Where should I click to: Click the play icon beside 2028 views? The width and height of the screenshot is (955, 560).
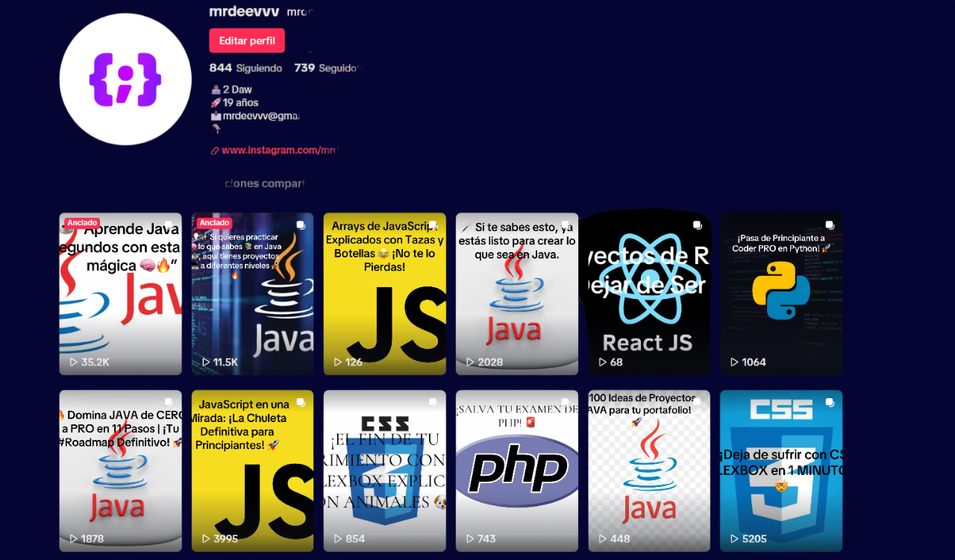470,362
